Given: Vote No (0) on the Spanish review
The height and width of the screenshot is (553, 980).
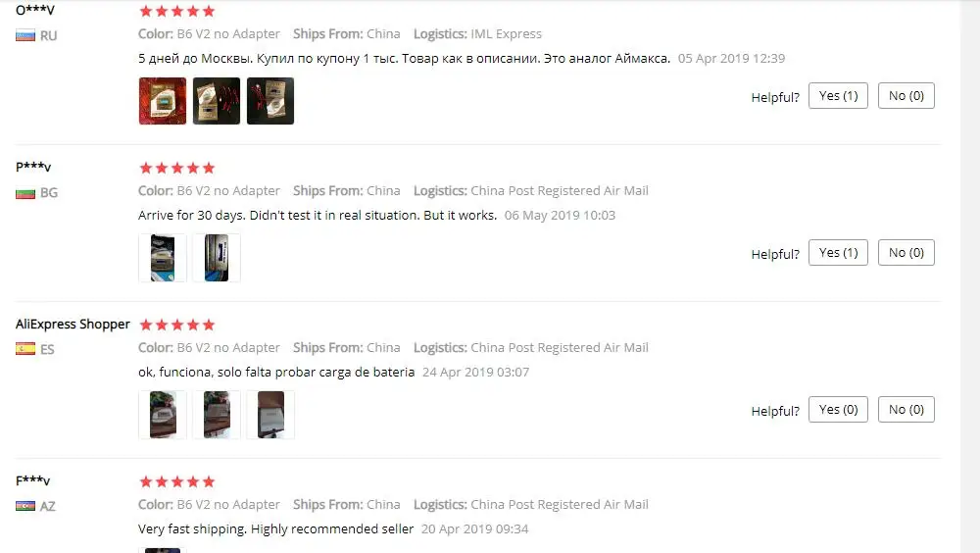Looking at the screenshot, I should point(906,410).
